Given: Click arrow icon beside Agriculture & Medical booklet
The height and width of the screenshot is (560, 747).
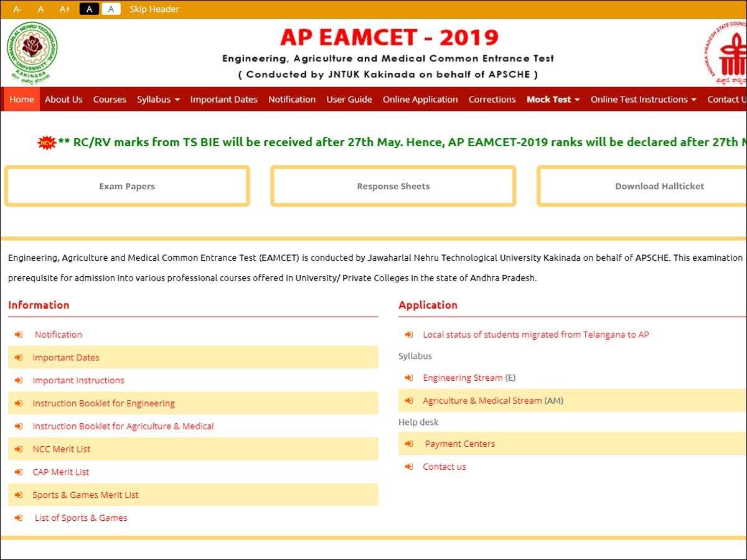Looking at the screenshot, I should tap(19, 427).
